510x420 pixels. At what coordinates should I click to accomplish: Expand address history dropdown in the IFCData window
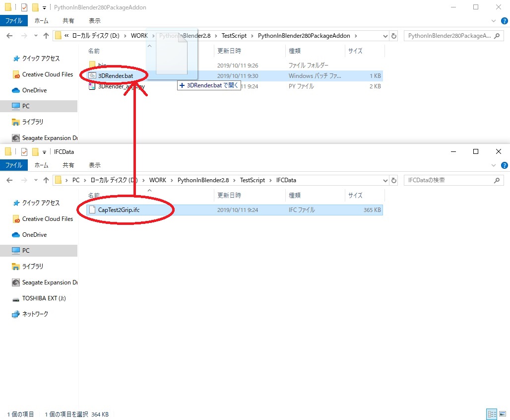click(x=385, y=180)
